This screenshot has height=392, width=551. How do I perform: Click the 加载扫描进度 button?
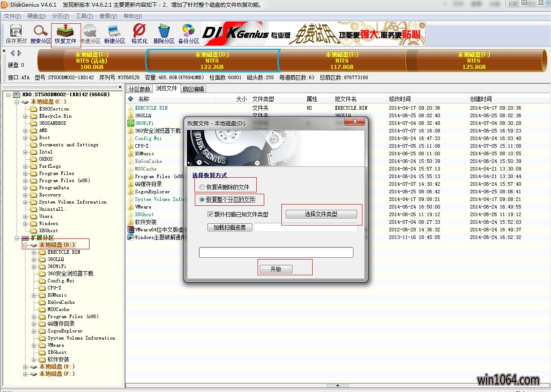(230, 227)
